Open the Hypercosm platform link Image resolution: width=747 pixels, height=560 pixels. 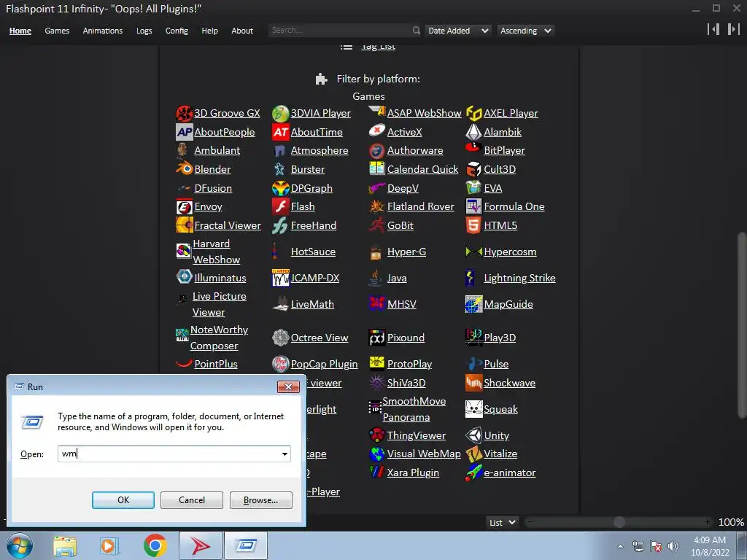click(x=510, y=252)
